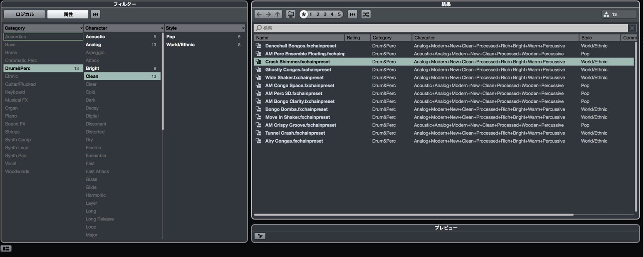Image resolution: width=644 pixels, height=257 pixels.
Task: Click the preview panel layout icon
Action: click(260, 236)
